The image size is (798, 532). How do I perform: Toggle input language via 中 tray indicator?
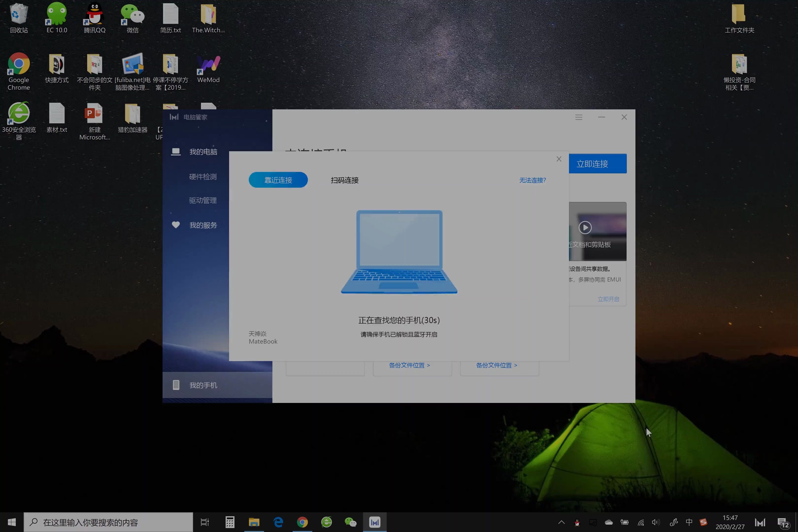tap(689, 522)
